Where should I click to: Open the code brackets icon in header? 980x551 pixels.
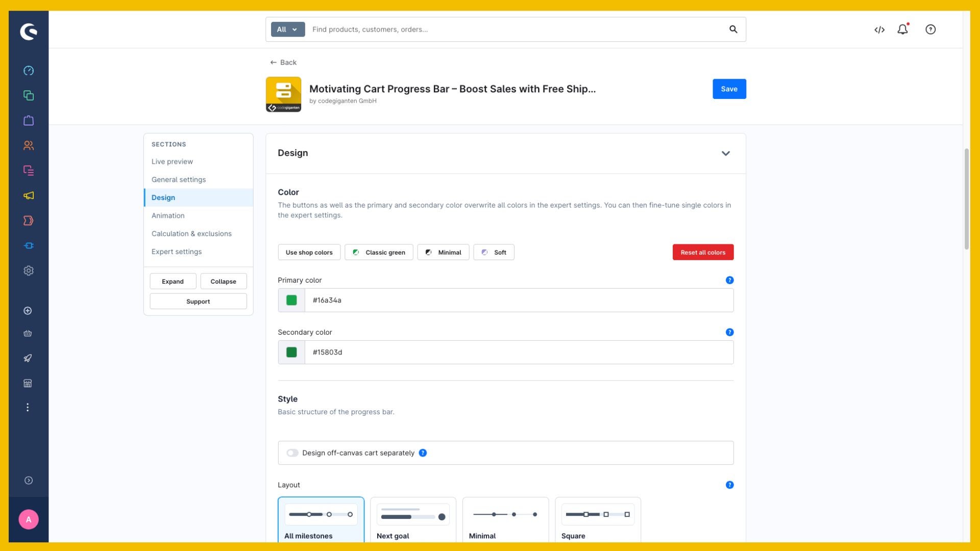(x=879, y=30)
